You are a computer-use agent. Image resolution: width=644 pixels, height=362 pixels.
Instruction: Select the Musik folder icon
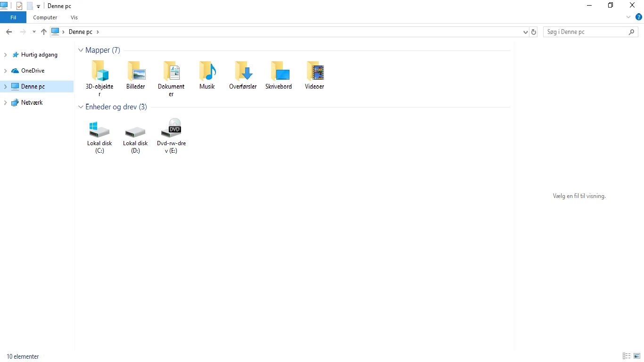pyautogui.click(x=207, y=71)
